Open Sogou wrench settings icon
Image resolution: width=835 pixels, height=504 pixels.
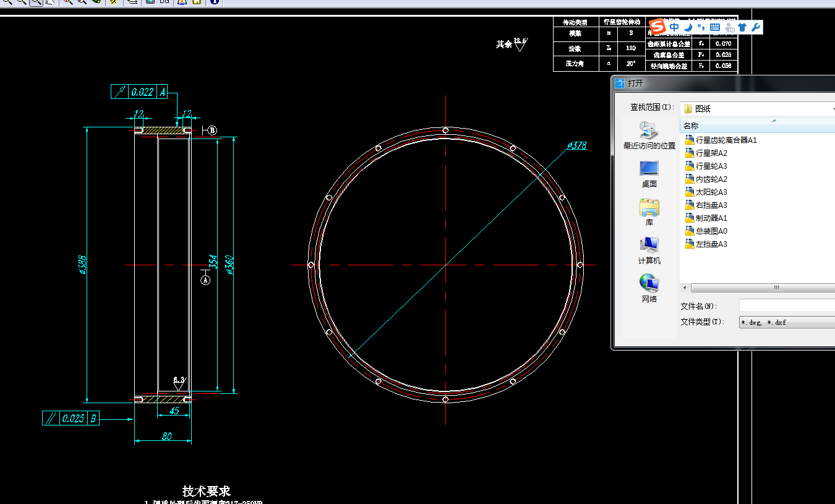[756, 27]
